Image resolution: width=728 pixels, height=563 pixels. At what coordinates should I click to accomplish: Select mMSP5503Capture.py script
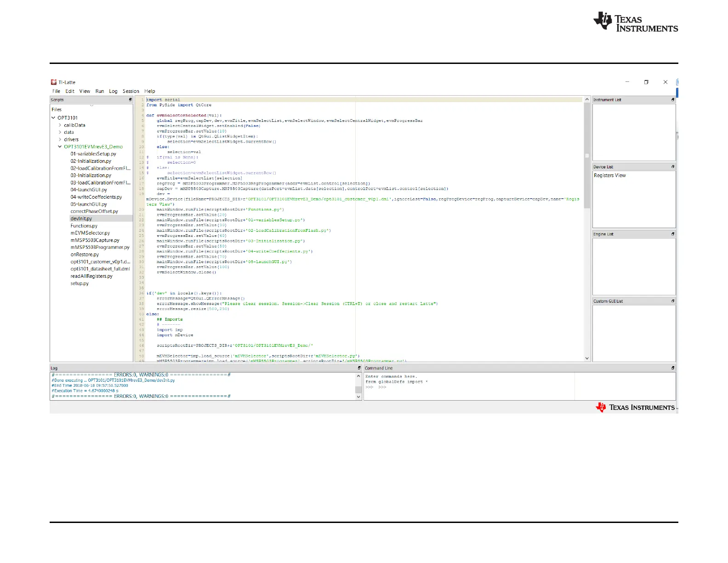click(95, 240)
